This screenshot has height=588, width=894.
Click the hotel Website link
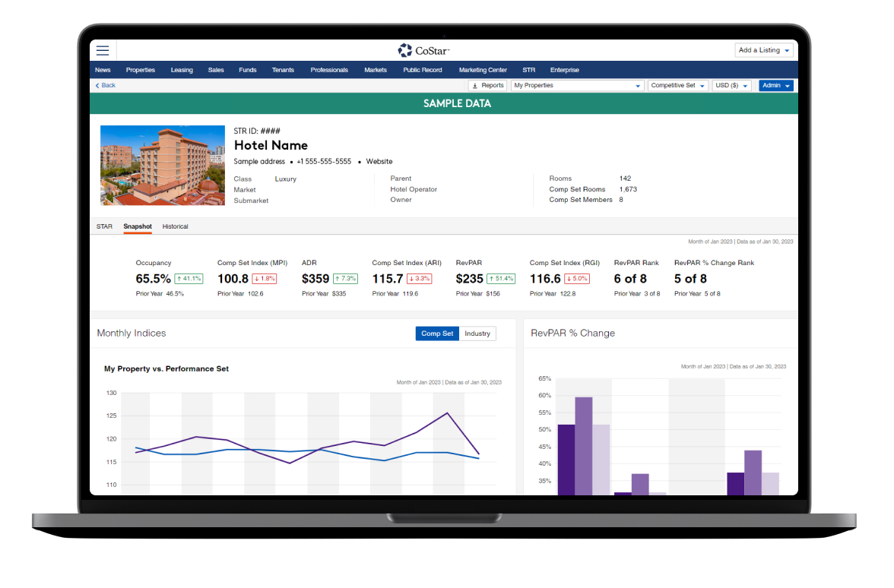(379, 162)
